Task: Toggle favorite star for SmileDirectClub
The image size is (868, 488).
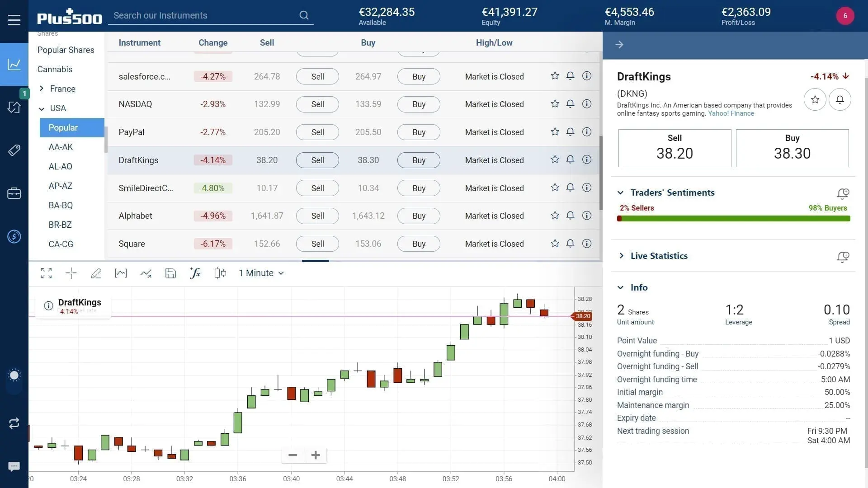Action: click(555, 188)
